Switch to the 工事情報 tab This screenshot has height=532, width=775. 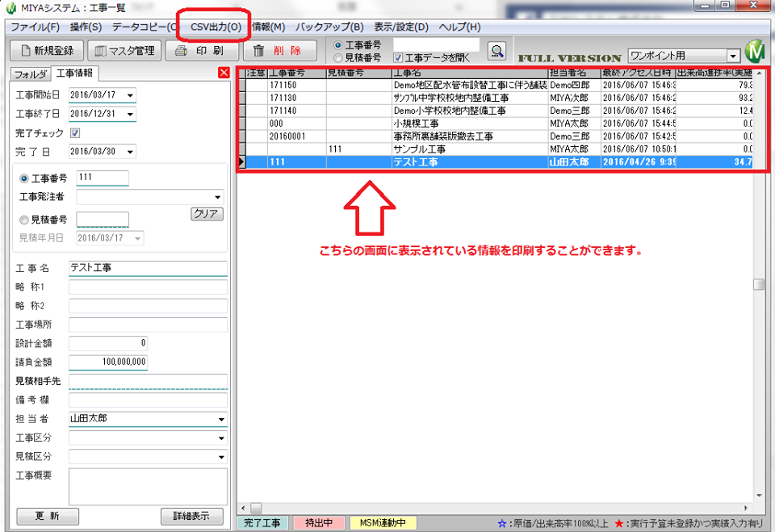(x=74, y=73)
